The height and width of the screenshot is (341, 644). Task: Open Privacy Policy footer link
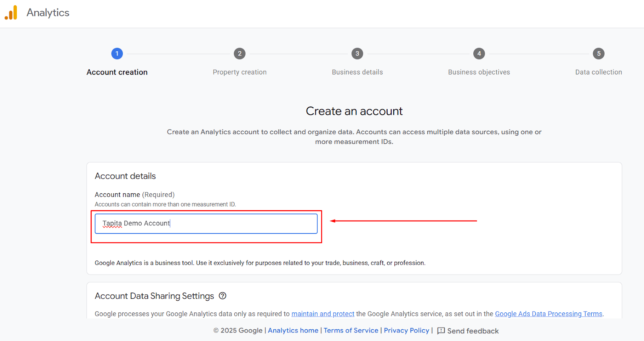407,331
